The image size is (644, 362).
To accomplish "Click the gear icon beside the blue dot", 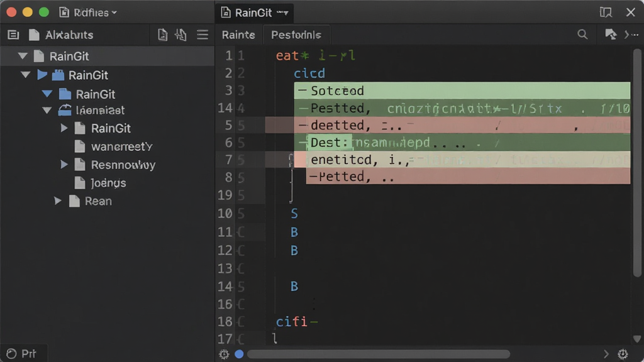I will pyautogui.click(x=224, y=354).
